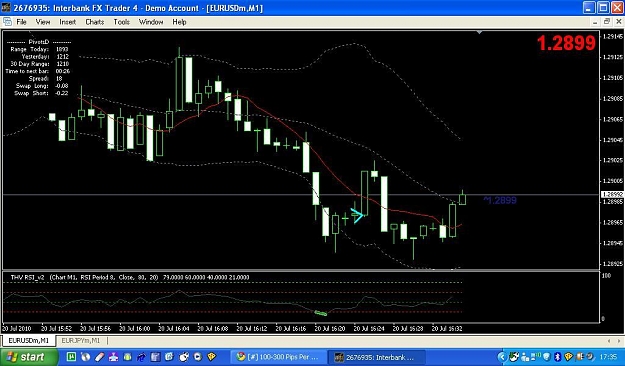Launch the media player quick launch icon
This screenshot has width=625, height=366.
[198, 356]
